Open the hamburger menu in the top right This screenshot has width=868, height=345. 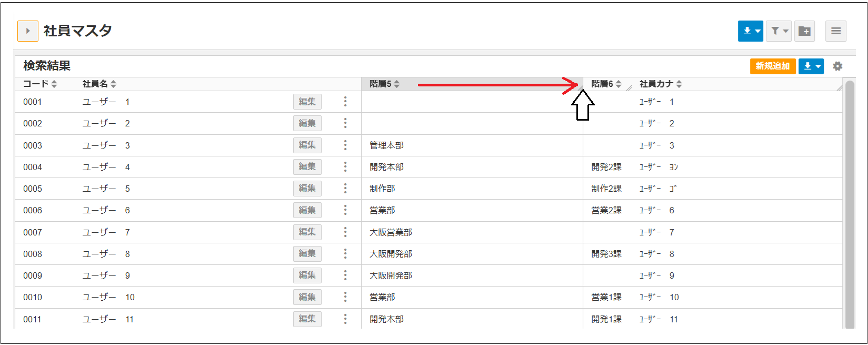[x=836, y=31]
